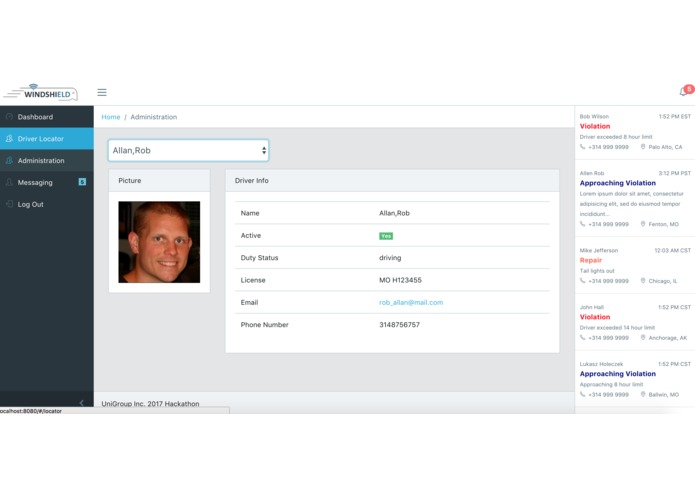Click the duty status value driving

pos(390,258)
